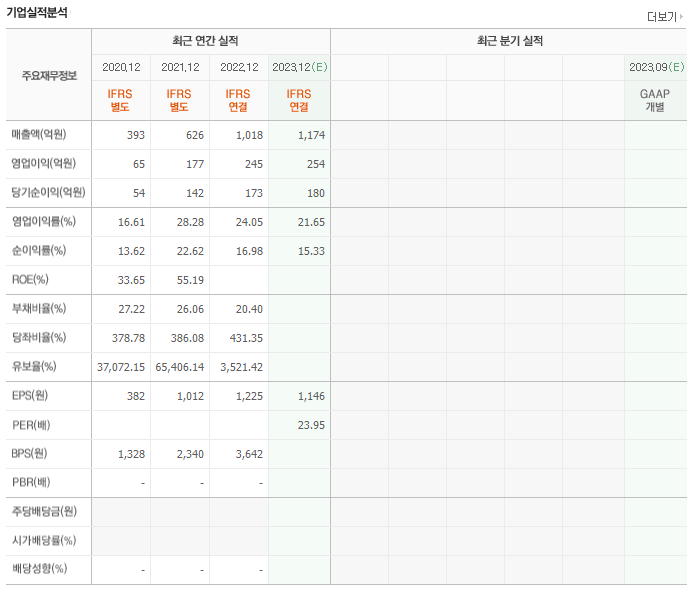687x589 pixels.
Task: Click the 20.40 debt ratio value
Action: (249, 309)
